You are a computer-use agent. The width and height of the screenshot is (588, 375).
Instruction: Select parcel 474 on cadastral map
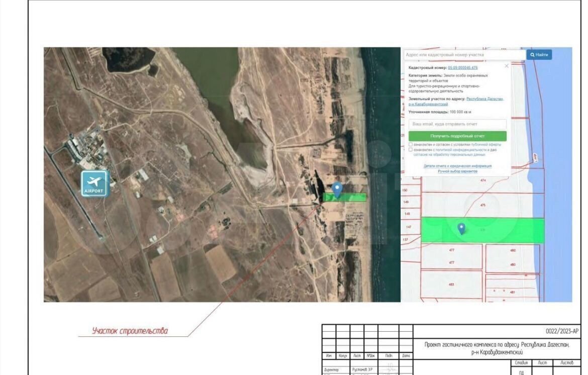click(483, 181)
